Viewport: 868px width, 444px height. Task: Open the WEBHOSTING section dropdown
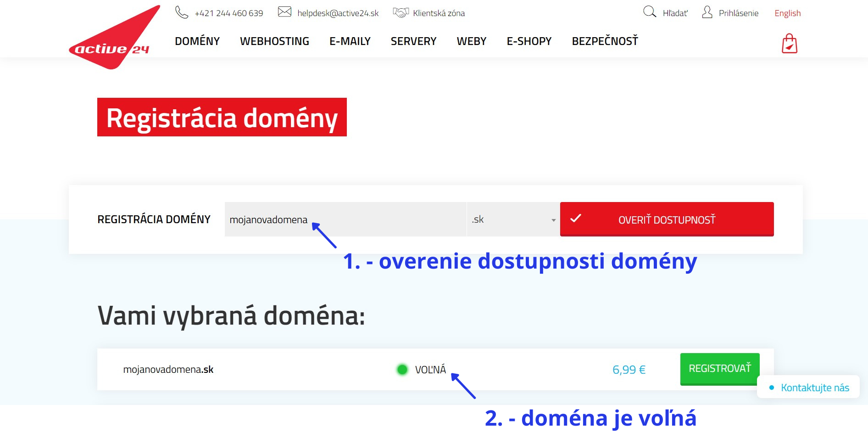click(274, 41)
